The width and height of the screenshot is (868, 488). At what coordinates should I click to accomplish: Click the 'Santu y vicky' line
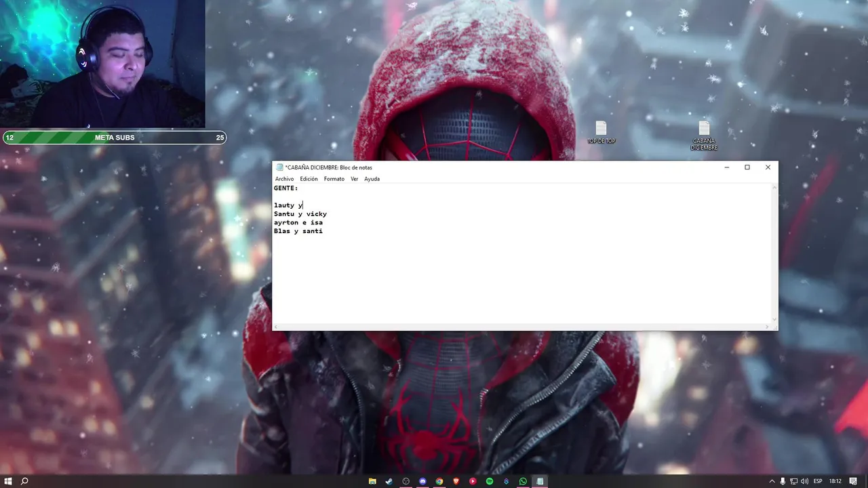pyautogui.click(x=300, y=214)
